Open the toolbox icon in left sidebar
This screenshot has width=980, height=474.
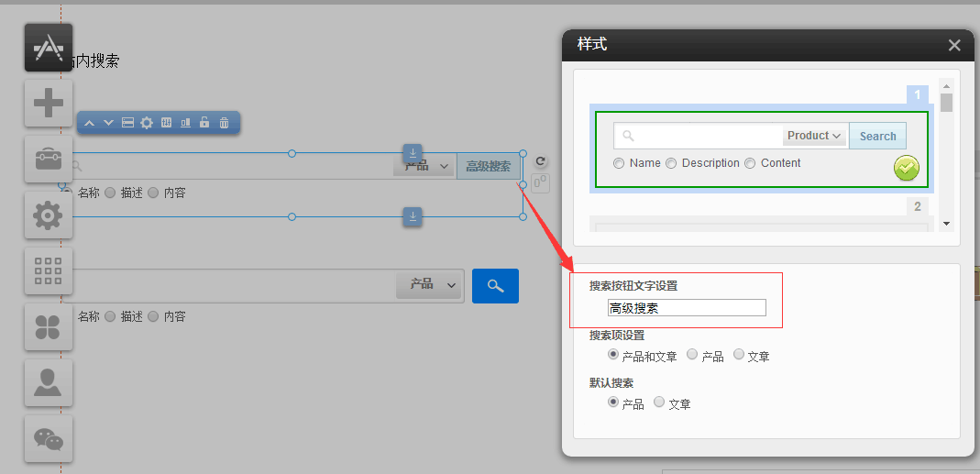pyautogui.click(x=48, y=160)
